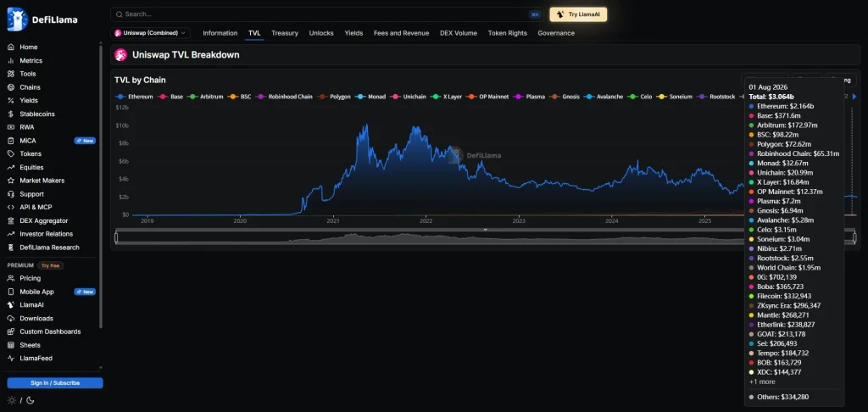
Task: Open the Uniswap (Combined) dropdown
Action: click(150, 33)
